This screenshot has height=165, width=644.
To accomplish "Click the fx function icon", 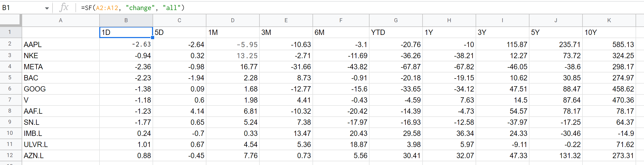I will (x=64, y=7).
